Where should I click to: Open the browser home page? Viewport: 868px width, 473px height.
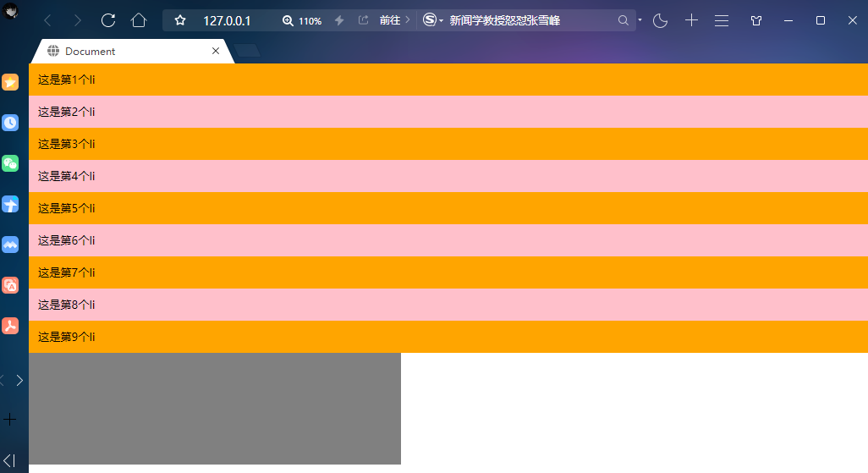coord(139,20)
